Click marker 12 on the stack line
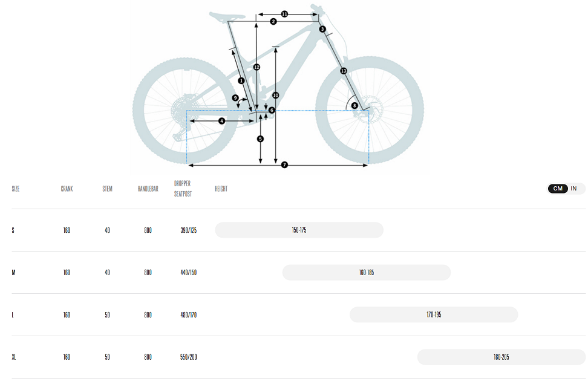 256,67
